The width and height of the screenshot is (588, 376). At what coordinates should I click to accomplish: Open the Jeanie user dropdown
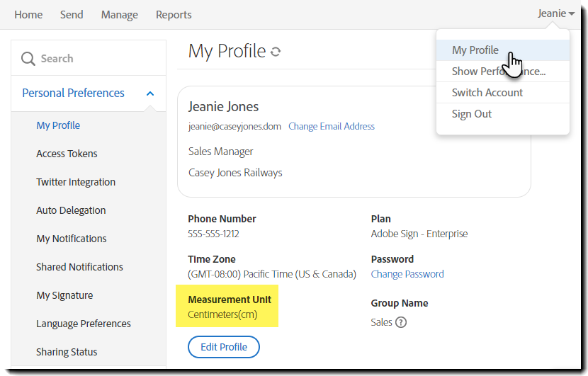[555, 13]
